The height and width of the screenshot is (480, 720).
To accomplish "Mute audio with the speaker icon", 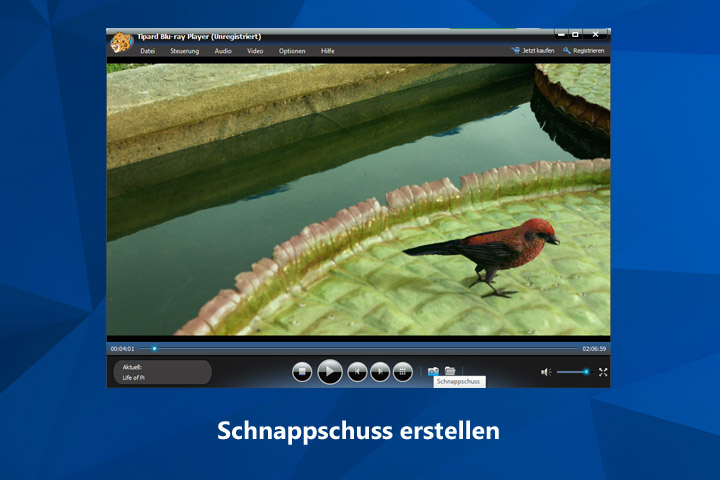I will (546, 372).
